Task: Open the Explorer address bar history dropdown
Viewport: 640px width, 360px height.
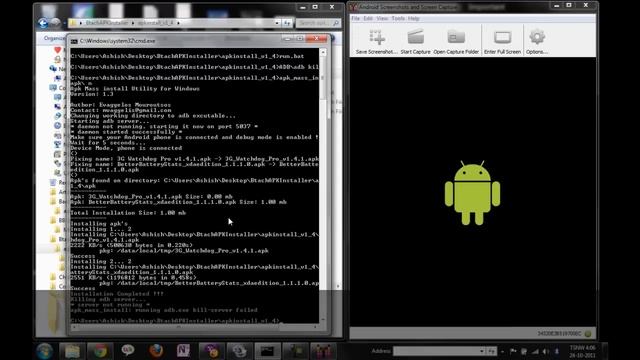Action: [x=277, y=23]
